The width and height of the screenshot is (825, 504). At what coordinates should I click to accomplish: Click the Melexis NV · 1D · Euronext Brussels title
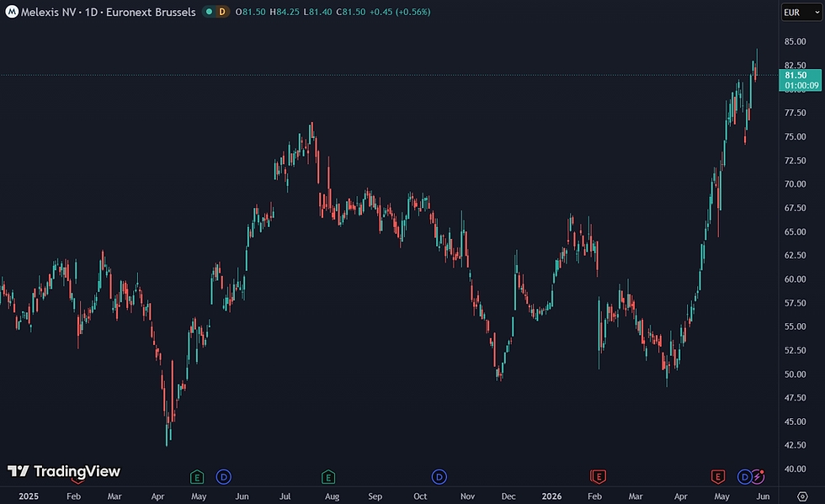pos(108,12)
